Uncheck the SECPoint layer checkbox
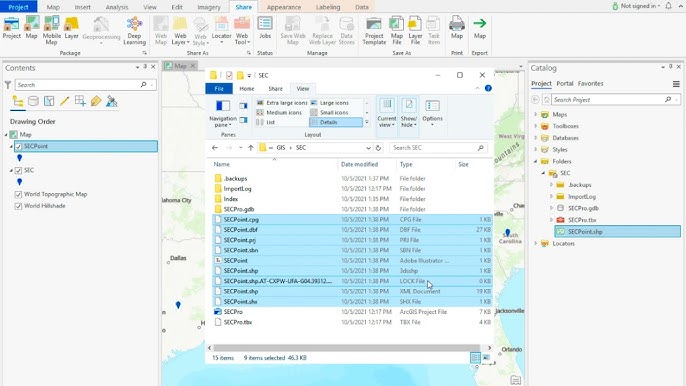The image size is (686, 386). click(18, 147)
